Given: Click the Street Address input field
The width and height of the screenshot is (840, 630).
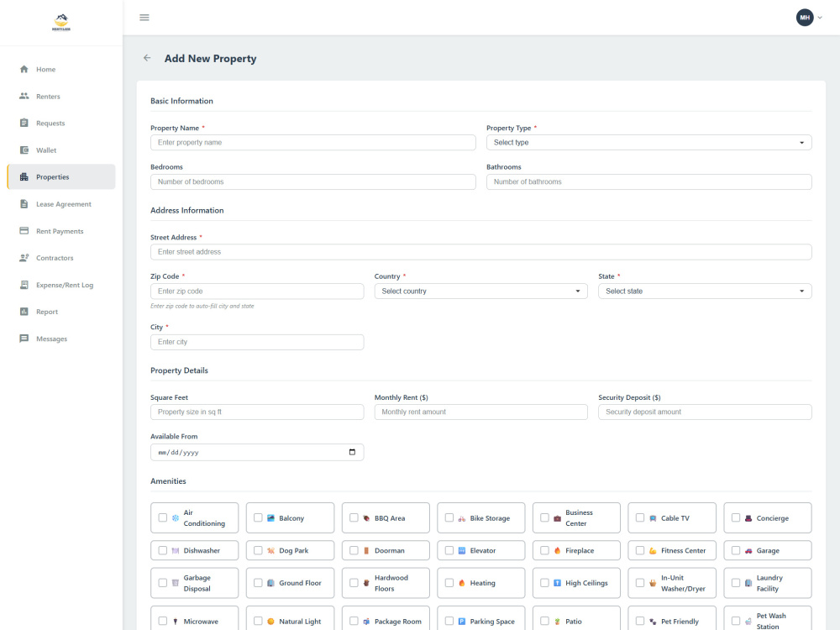Looking at the screenshot, I should 481,252.
